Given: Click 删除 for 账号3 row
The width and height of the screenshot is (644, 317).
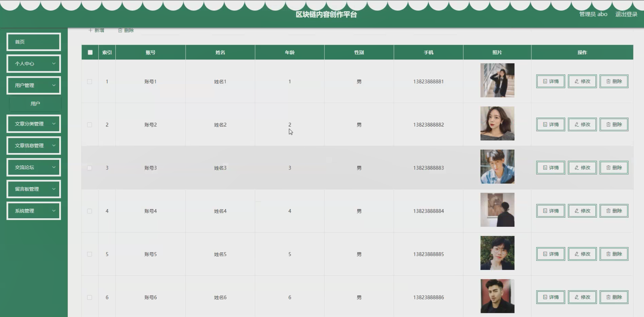Looking at the screenshot, I should click(614, 168).
